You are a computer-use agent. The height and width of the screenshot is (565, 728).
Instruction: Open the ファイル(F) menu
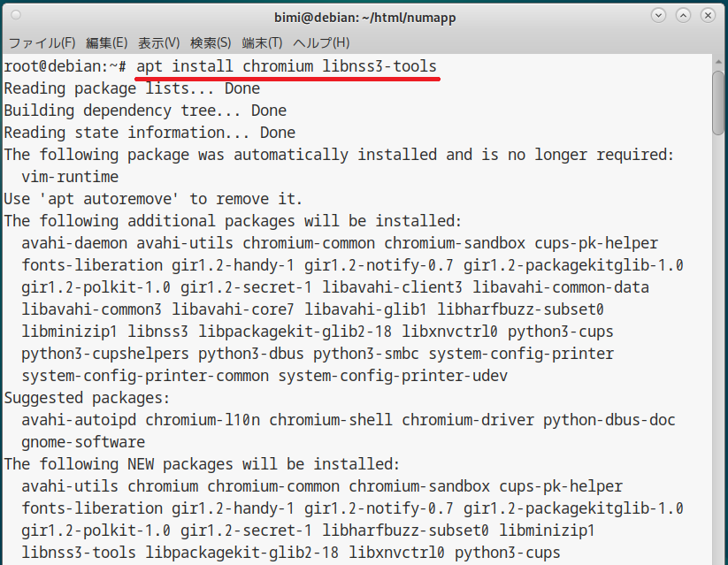42,42
